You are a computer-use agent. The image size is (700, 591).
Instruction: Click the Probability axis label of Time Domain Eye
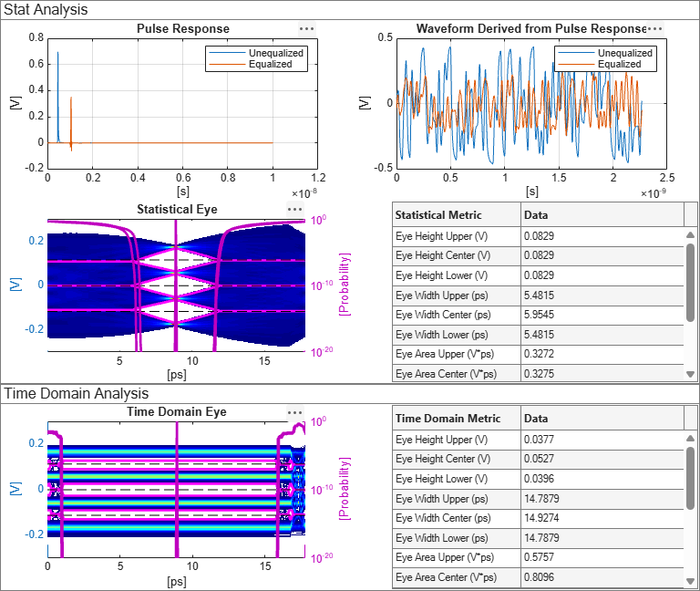[345, 489]
